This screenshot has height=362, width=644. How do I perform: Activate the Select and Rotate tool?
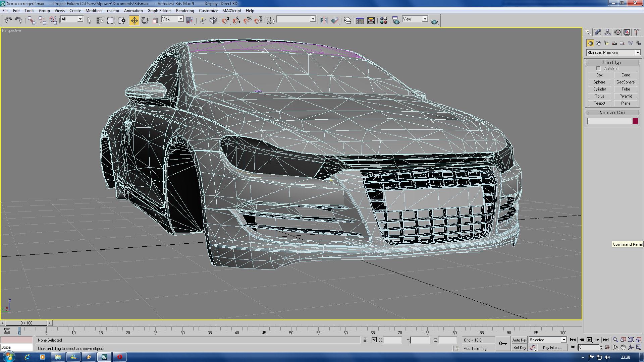[x=145, y=21]
